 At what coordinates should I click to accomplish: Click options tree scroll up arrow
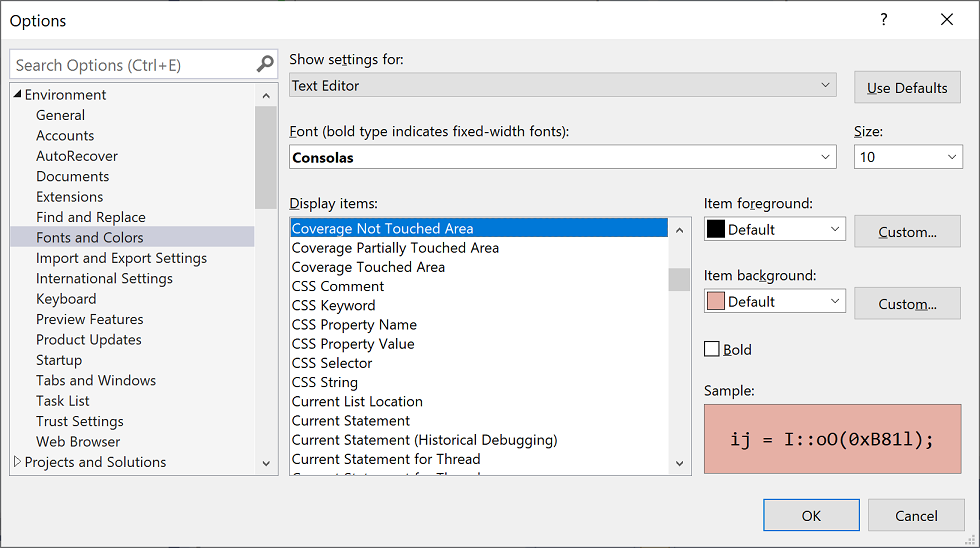point(266,96)
